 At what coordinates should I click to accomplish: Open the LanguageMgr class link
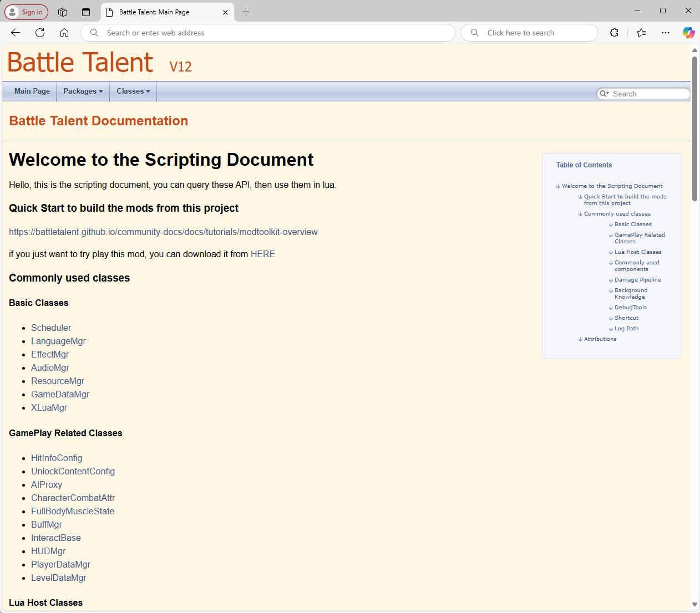[x=58, y=341]
